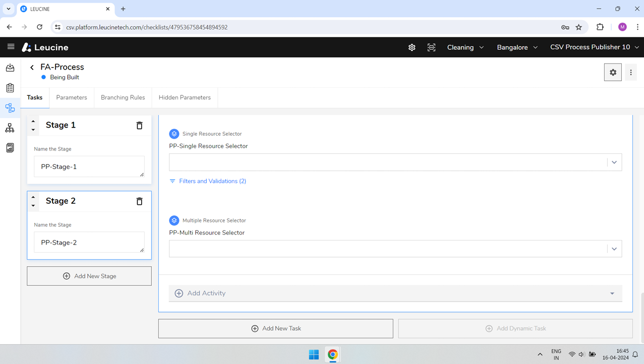Expand the Bangalore facility dropdown
Image resolution: width=644 pixels, height=364 pixels.
pos(516,47)
